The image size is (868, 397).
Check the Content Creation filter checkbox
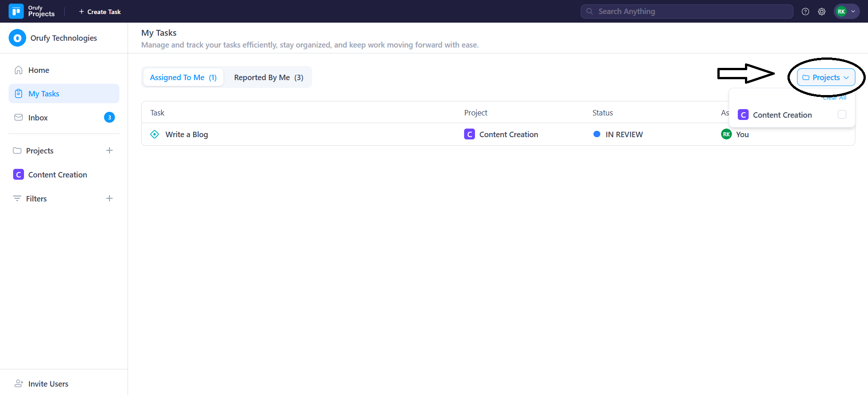pyautogui.click(x=842, y=115)
